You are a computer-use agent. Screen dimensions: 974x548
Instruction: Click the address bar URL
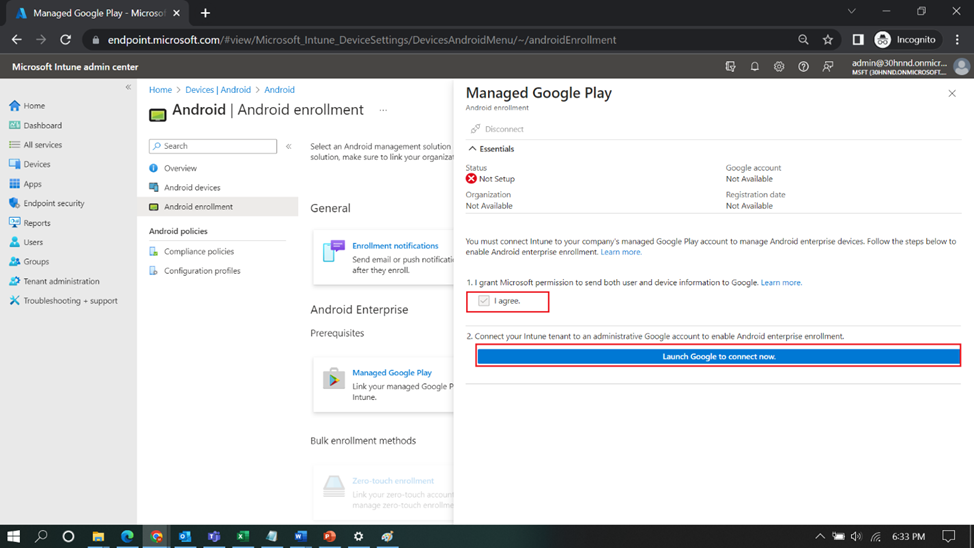(x=362, y=40)
